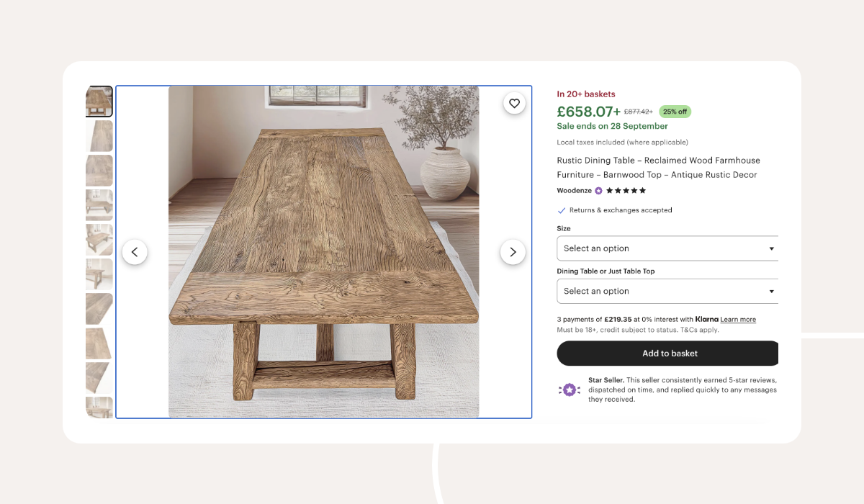
Task: Click the 25% off discount badge
Action: pyautogui.click(x=675, y=112)
